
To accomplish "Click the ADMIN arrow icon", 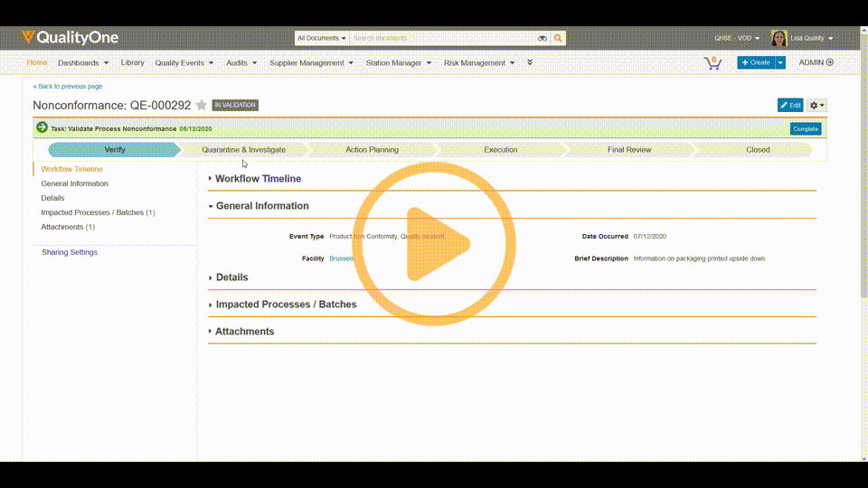I will click(830, 62).
